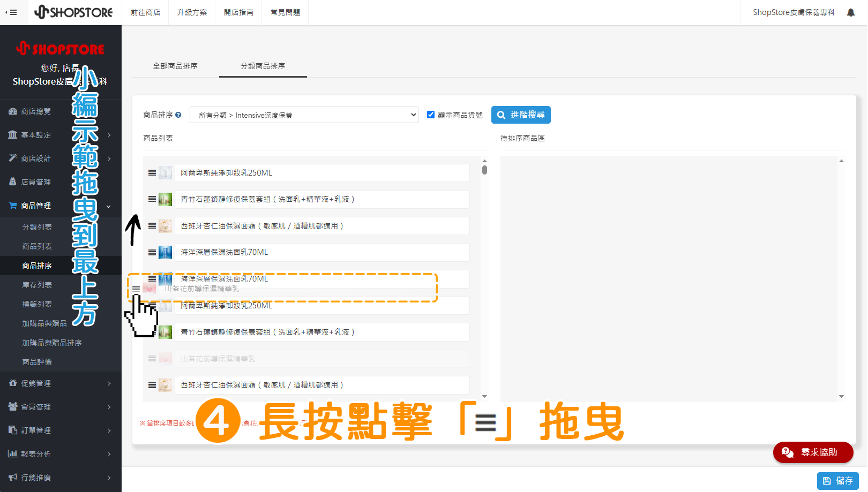Click the 商店總覽 dashboard icon
Image resolution: width=868 pixels, height=492 pixels.
pyautogui.click(x=13, y=111)
